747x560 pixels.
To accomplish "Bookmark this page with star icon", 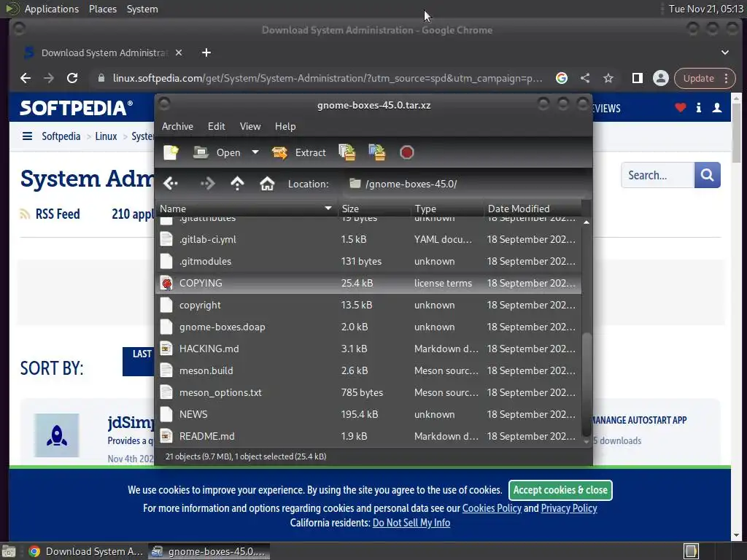I will point(608,78).
